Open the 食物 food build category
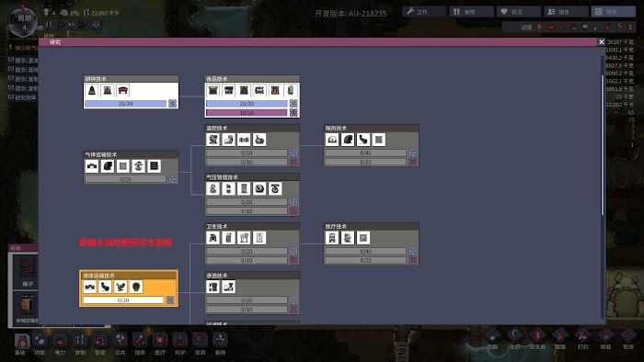This screenshot has width=644, height=362. click(80, 344)
